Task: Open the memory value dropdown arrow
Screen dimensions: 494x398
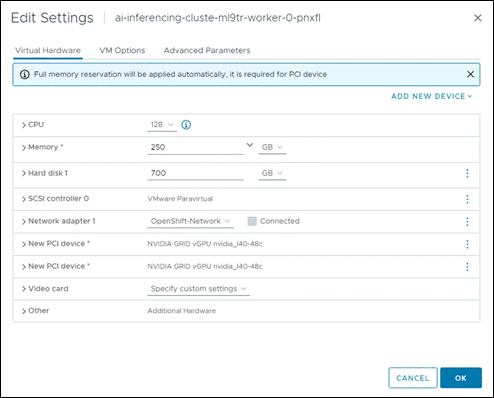Action: click(x=250, y=145)
